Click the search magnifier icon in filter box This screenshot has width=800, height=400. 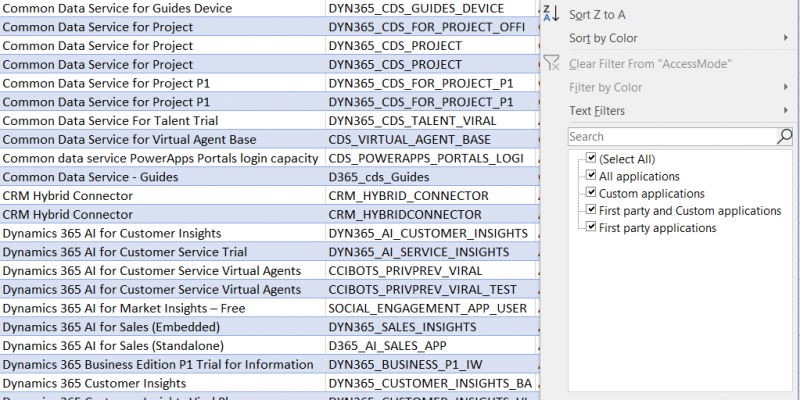(x=784, y=136)
